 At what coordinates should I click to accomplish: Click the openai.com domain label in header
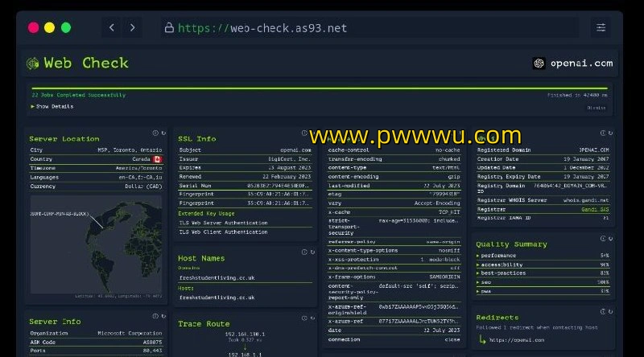coord(581,64)
